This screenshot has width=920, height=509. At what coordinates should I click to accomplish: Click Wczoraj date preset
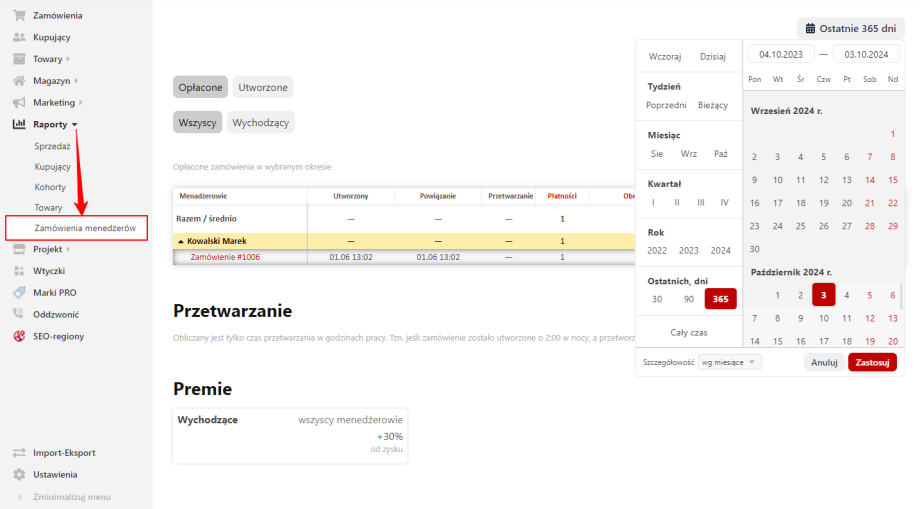(x=665, y=56)
